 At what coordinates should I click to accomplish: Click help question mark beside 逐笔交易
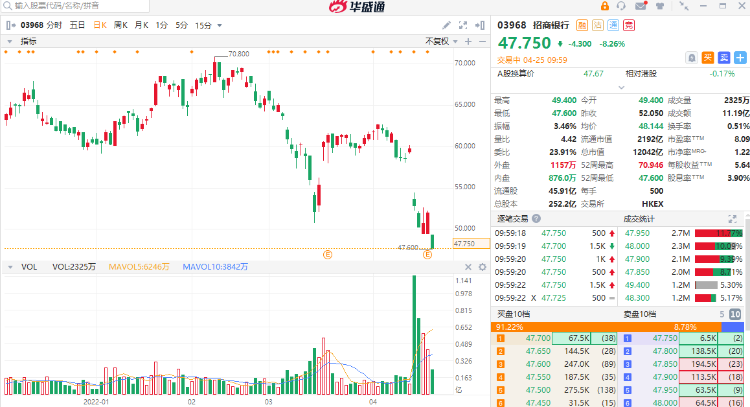pos(536,219)
